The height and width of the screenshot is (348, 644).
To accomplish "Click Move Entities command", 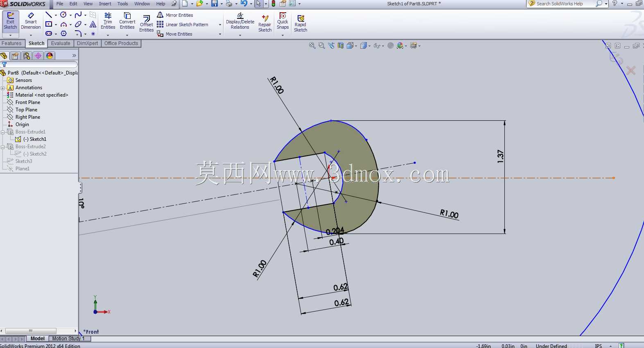I will pos(175,34).
